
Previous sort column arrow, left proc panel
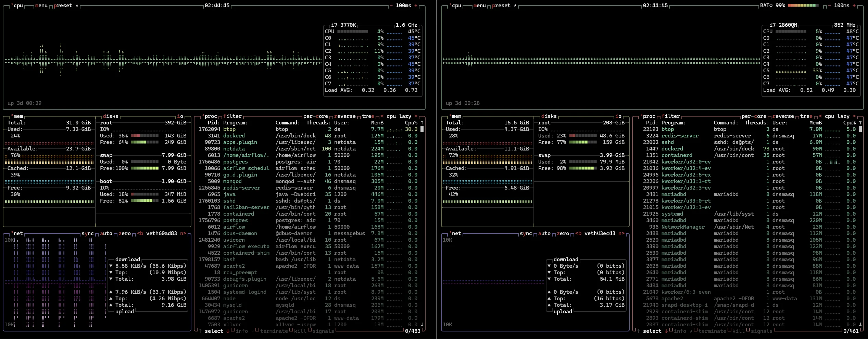coord(382,116)
